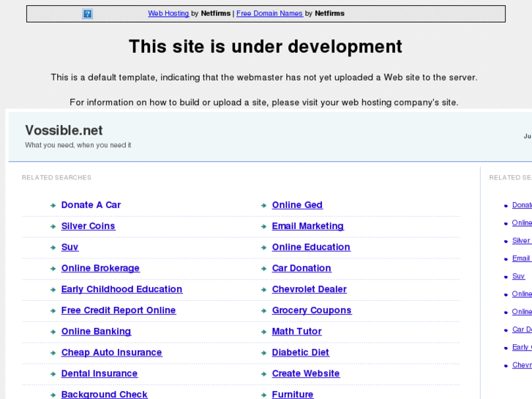The height and width of the screenshot is (399, 532).
Task: Open Early Childhood Education link
Action: click(121, 289)
